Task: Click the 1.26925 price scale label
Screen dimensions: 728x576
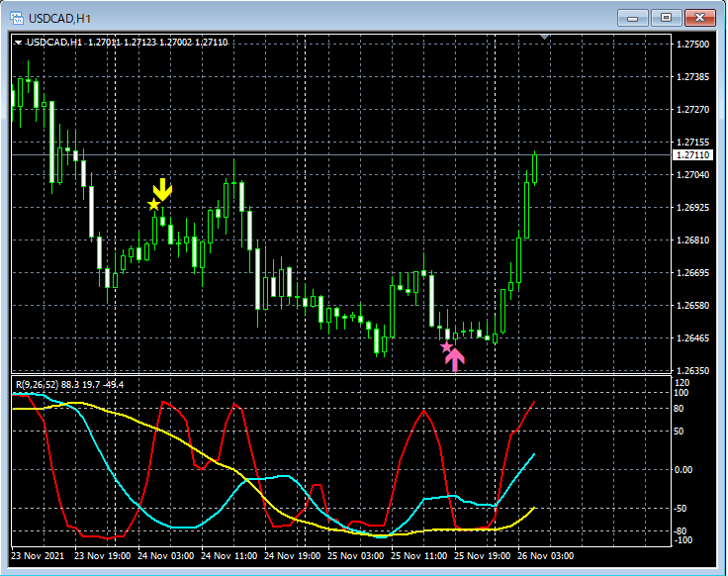Action: pyautogui.click(x=692, y=207)
